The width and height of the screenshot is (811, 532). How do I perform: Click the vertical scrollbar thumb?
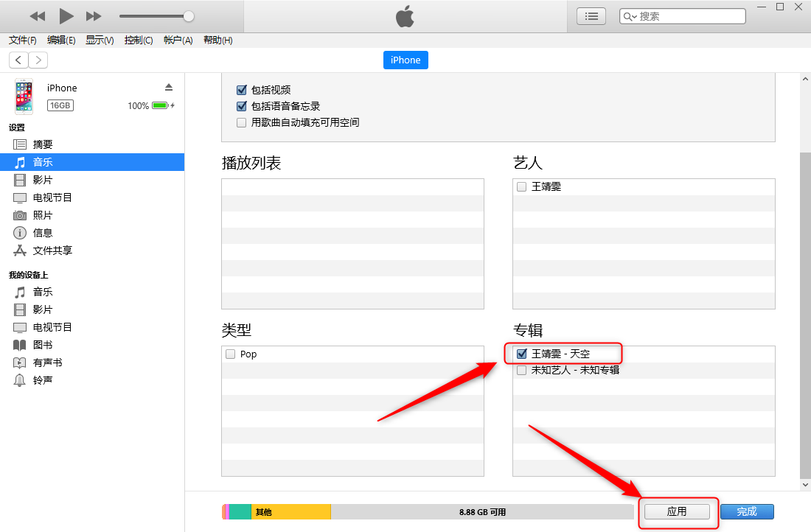coord(805,315)
